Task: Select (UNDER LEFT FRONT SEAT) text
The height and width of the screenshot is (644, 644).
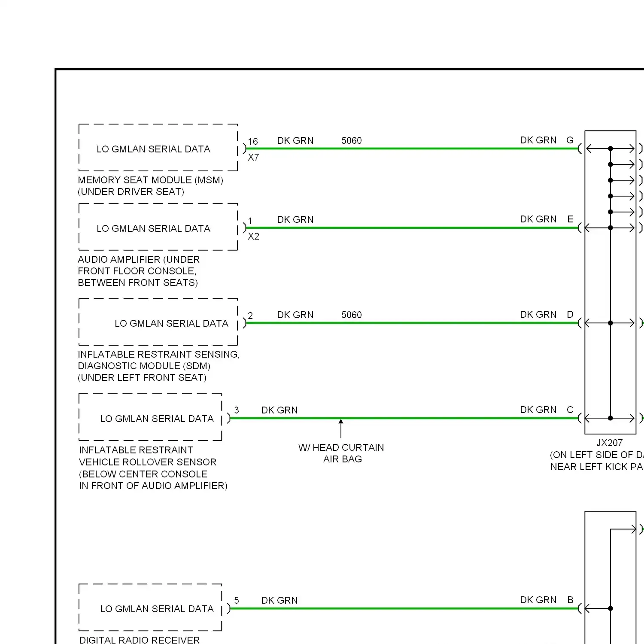Action: (x=142, y=377)
